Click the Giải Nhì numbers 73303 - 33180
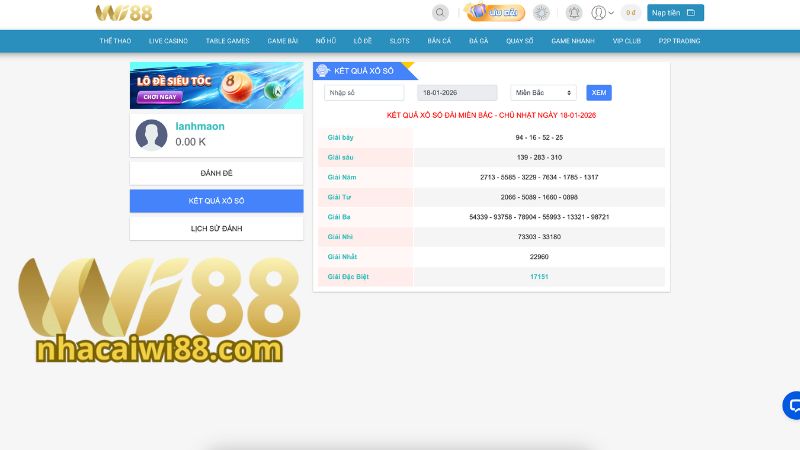The image size is (800, 450). tap(539, 237)
